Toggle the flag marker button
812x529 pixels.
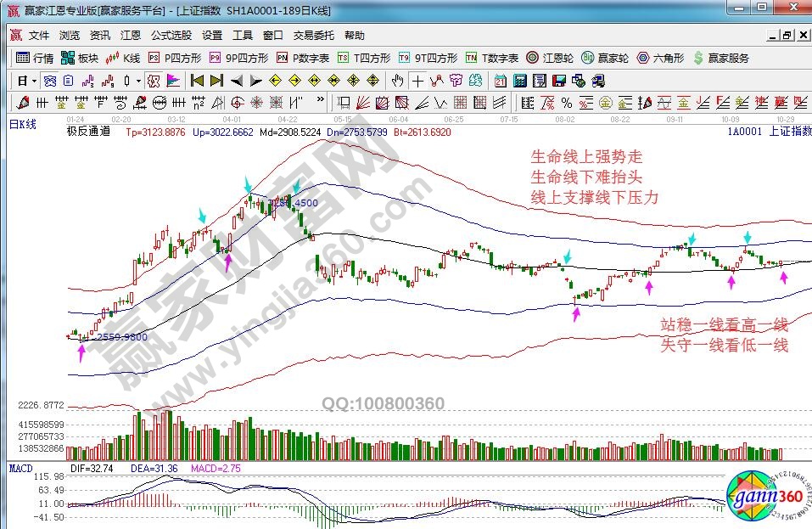pos(172,82)
